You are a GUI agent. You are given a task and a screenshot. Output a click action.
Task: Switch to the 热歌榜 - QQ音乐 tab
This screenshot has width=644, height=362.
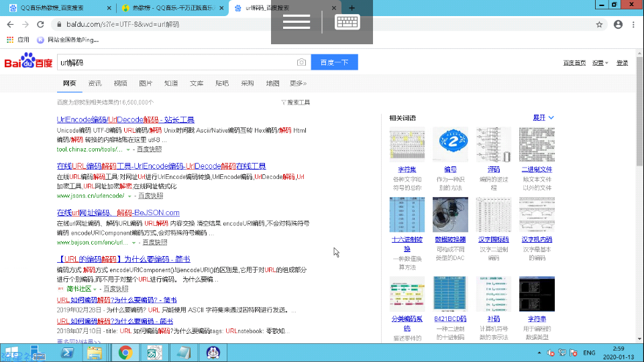(x=173, y=8)
